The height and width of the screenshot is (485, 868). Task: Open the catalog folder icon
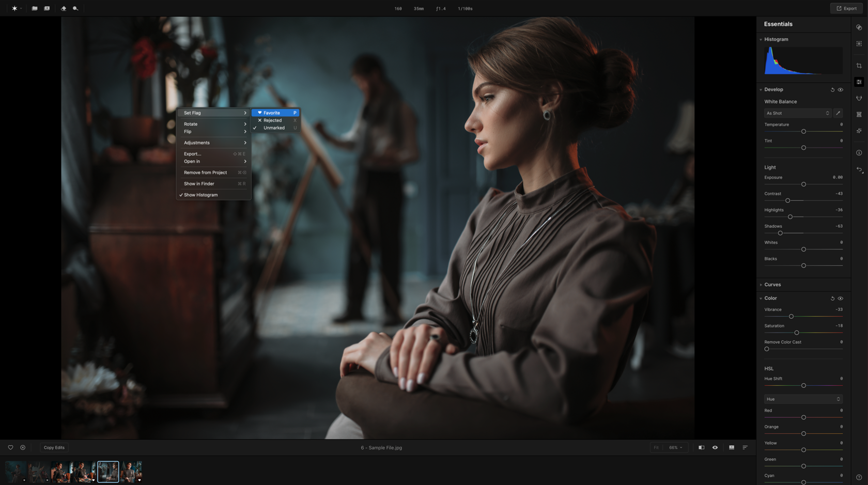[34, 8]
